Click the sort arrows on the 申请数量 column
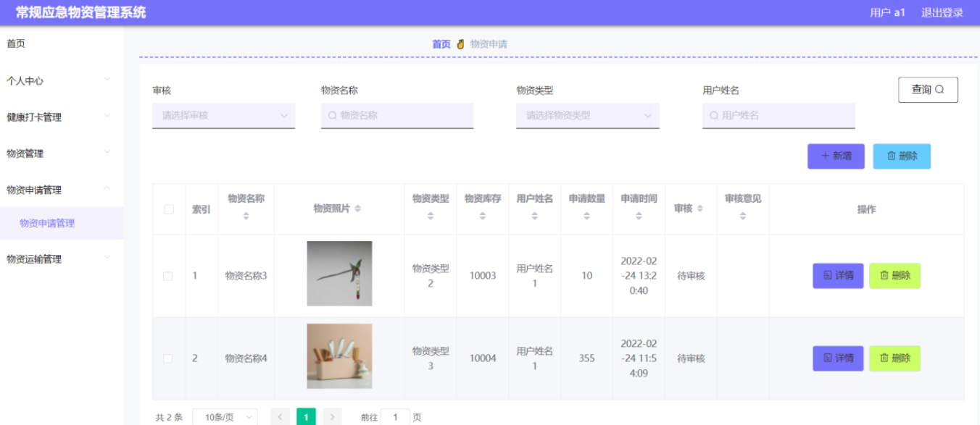The image size is (980, 425). tap(586, 216)
